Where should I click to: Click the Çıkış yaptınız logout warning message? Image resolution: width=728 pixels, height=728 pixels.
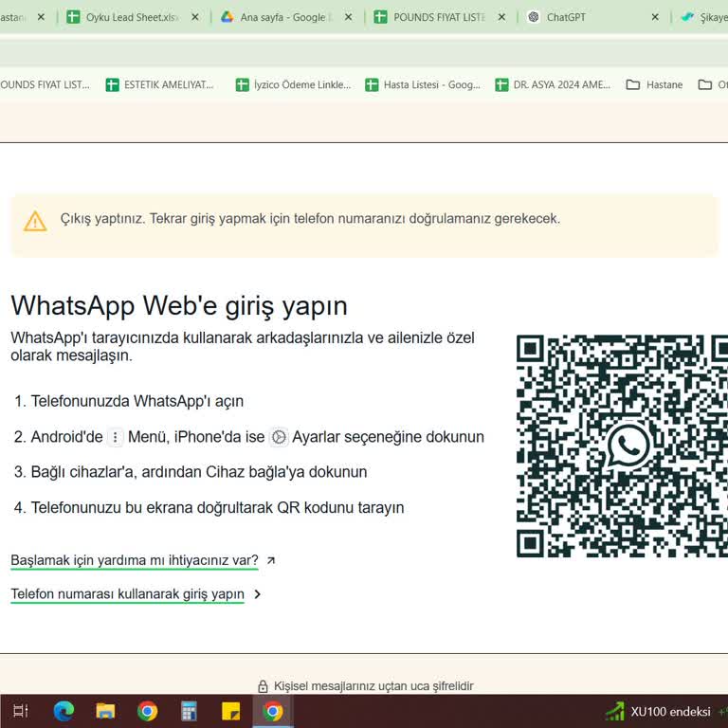tap(310, 219)
